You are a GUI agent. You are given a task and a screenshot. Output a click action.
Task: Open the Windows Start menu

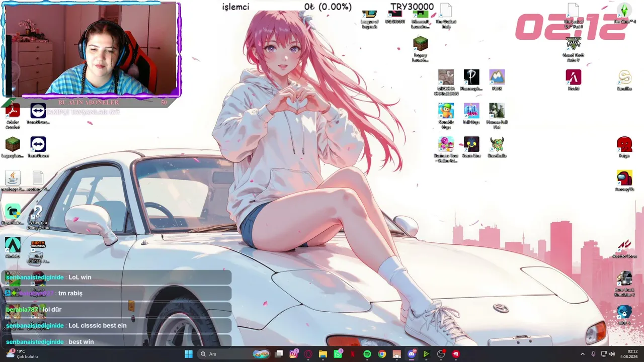(x=189, y=354)
